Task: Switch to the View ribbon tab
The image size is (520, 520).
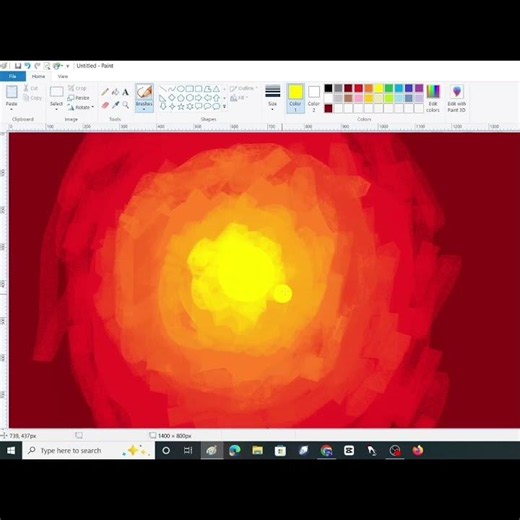Action: tap(63, 76)
